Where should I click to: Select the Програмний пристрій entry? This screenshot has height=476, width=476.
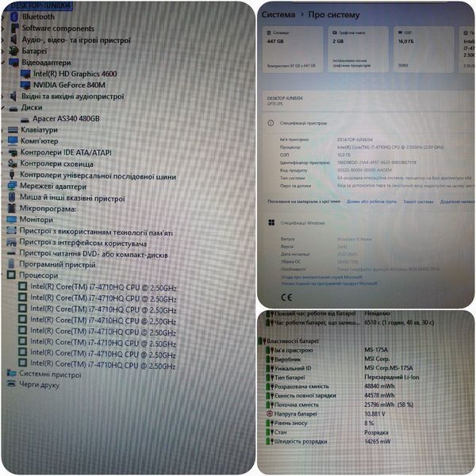tap(57, 264)
